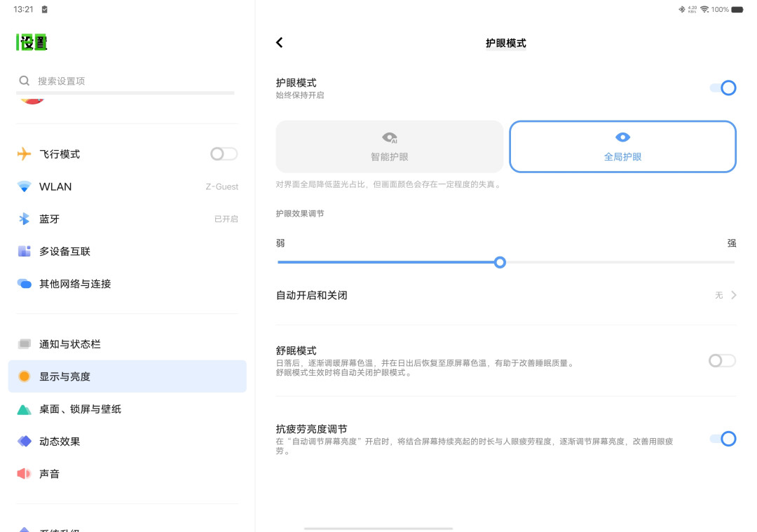Click the 多设备互联 icon

(x=24, y=251)
